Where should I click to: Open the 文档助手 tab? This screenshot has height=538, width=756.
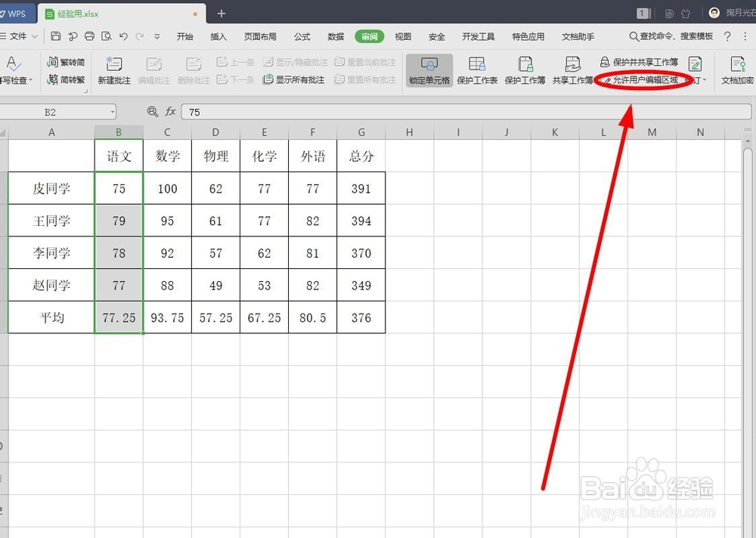(x=578, y=36)
